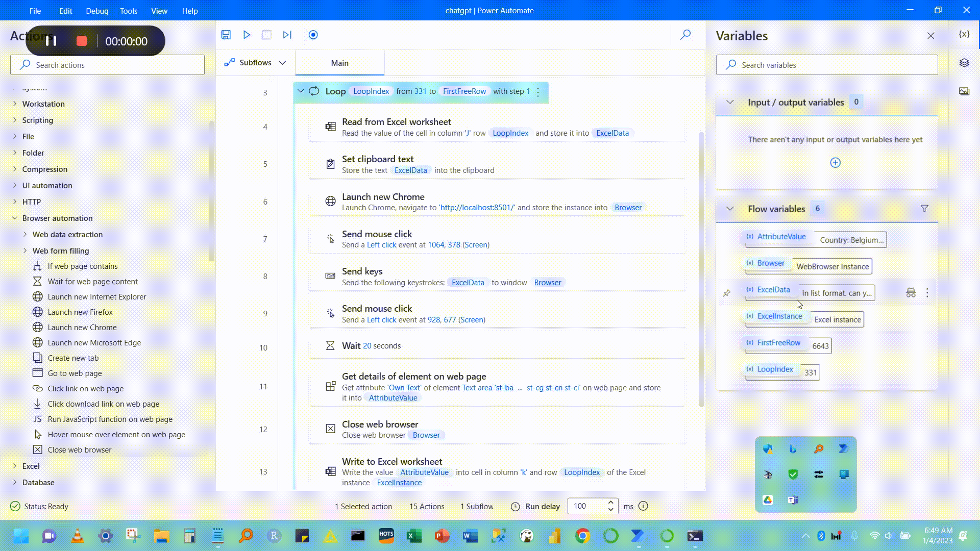Collapse the Input / output variables section

point(730,102)
